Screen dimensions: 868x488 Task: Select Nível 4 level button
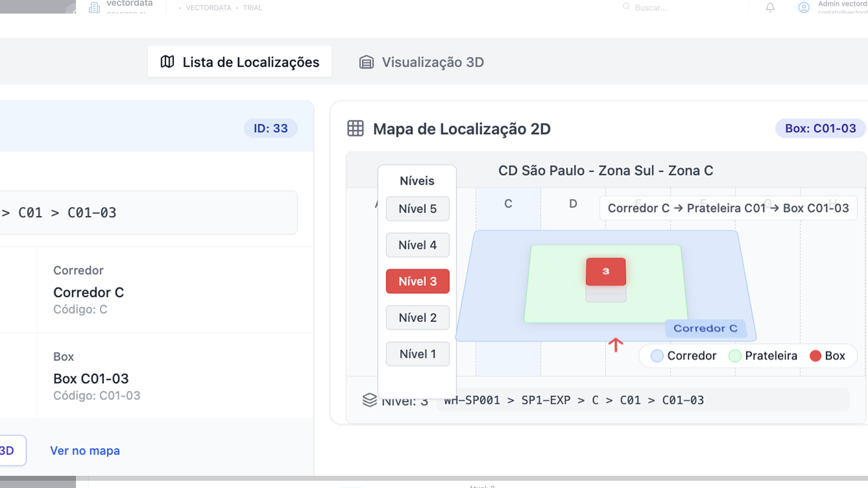pyautogui.click(x=417, y=245)
